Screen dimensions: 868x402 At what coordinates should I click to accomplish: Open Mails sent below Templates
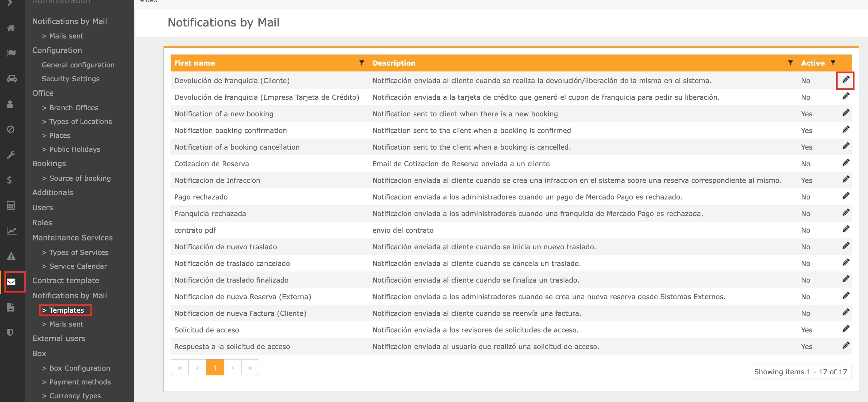[63, 324]
